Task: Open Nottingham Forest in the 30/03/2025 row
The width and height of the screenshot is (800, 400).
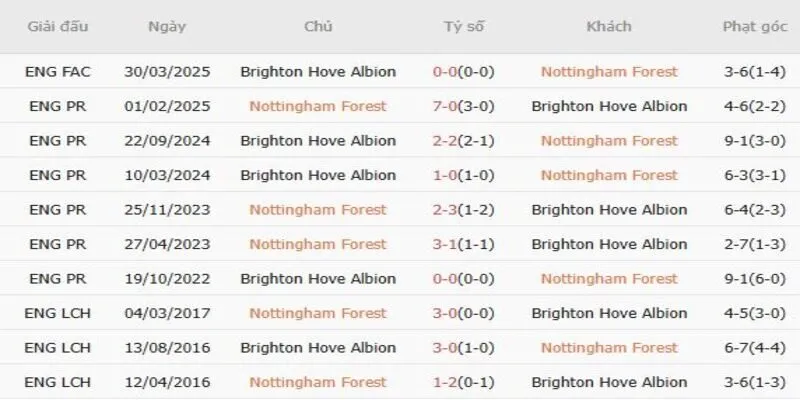Action: point(609,72)
